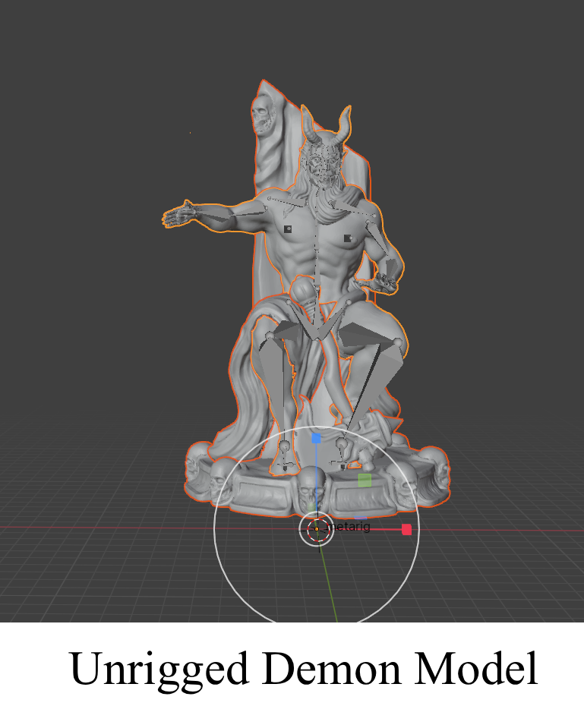
Task: Click the blue Z-axis gizmo handle
Action: pos(316,438)
